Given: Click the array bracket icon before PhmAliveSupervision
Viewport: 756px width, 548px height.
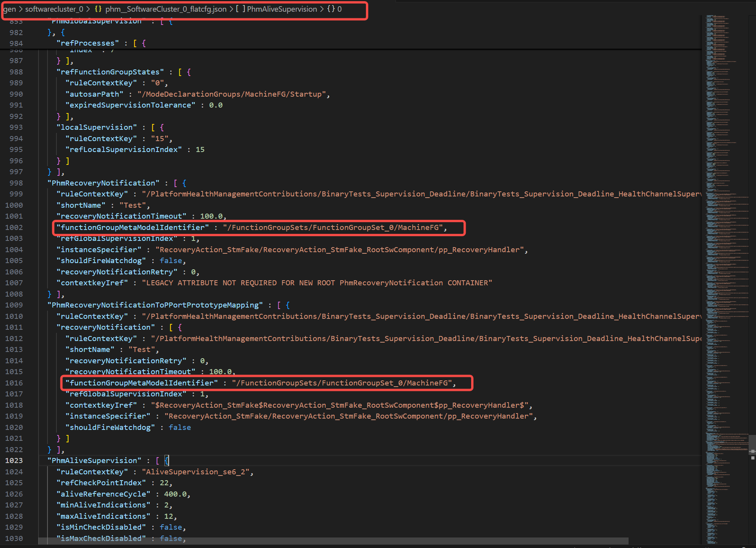Looking at the screenshot, I should (x=240, y=9).
